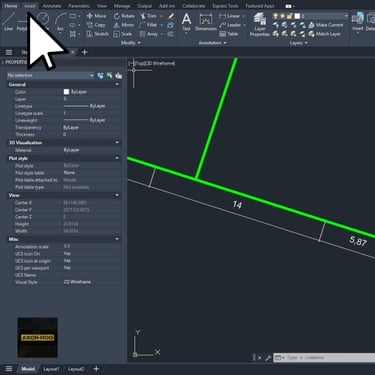Viewport: 375px width, 375px height.
Task: Choose the Mirror tool
Action: [124, 25]
